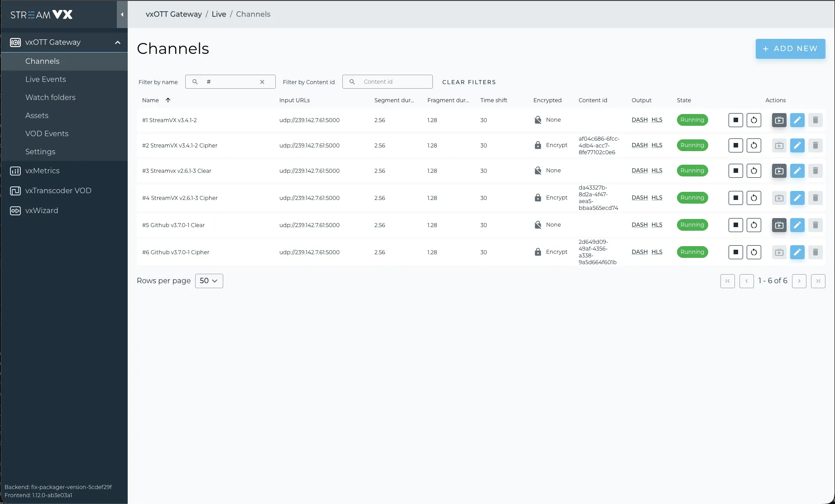Stop the #4 StreamVX v2.6.1-3 Cipher channel

click(735, 198)
